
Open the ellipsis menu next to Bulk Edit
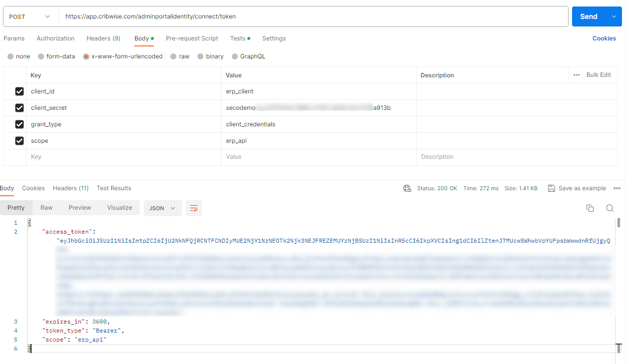[576, 74]
